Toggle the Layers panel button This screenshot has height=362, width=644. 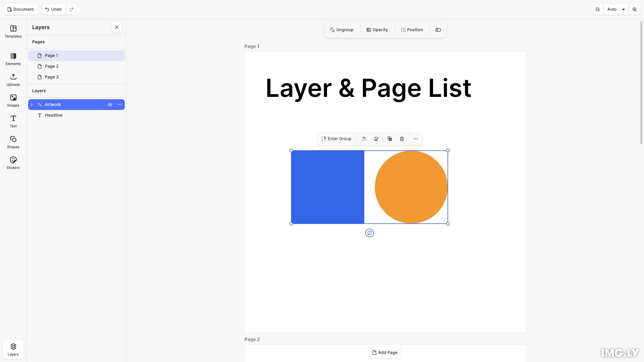click(13, 350)
